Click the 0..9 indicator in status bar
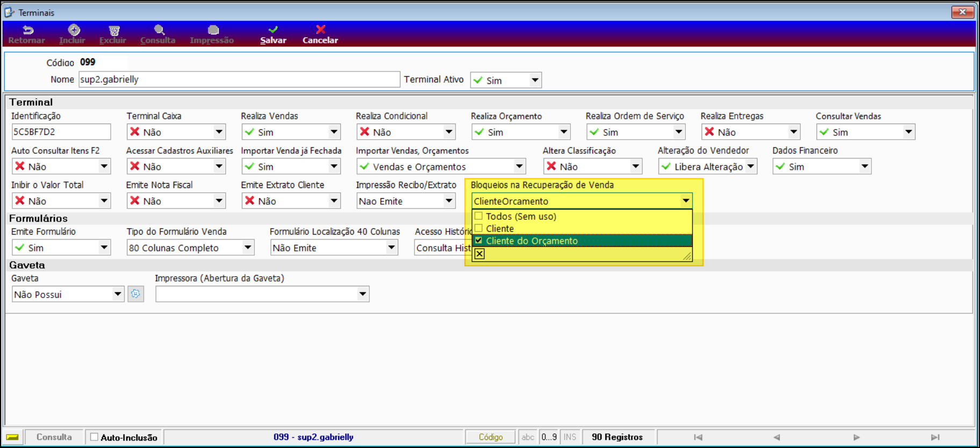This screenshot has height=448, width=980. click(x=549, y=437)
